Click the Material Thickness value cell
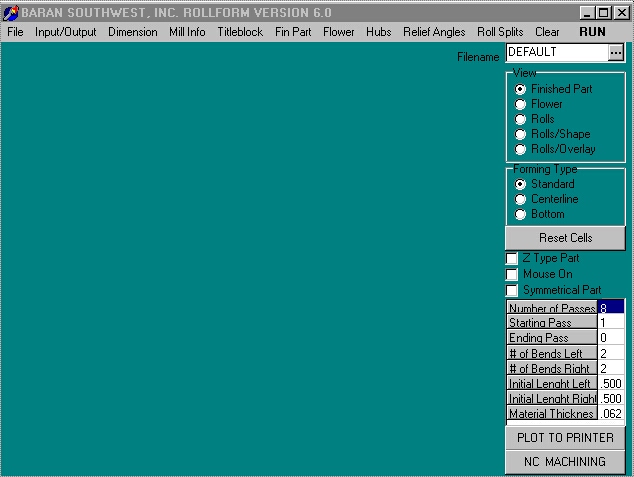This screenshot has width=634, height=477. click(x=611, y=414)
